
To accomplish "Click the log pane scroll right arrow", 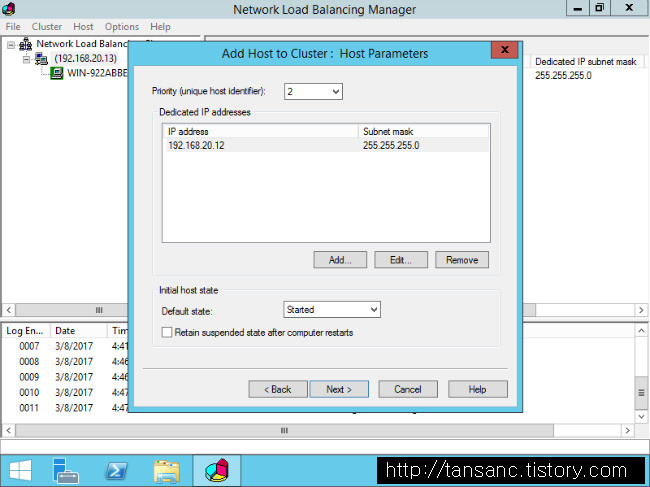I will tap(628, 431).
